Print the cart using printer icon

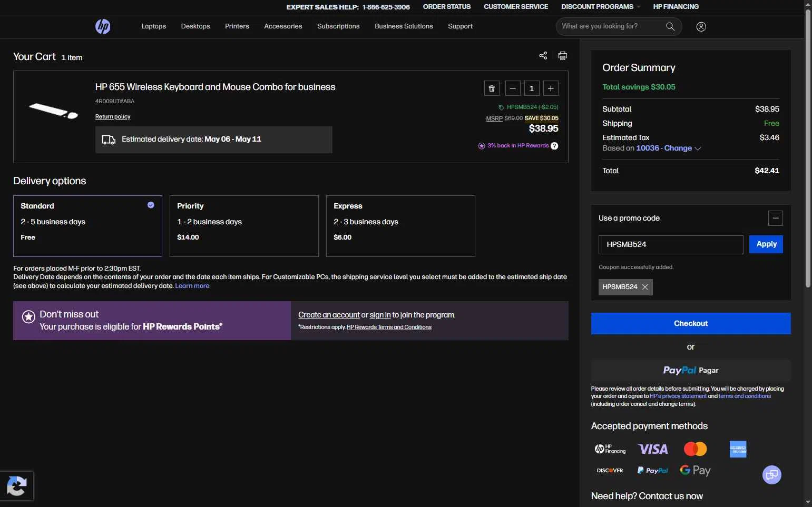(563, 55)
